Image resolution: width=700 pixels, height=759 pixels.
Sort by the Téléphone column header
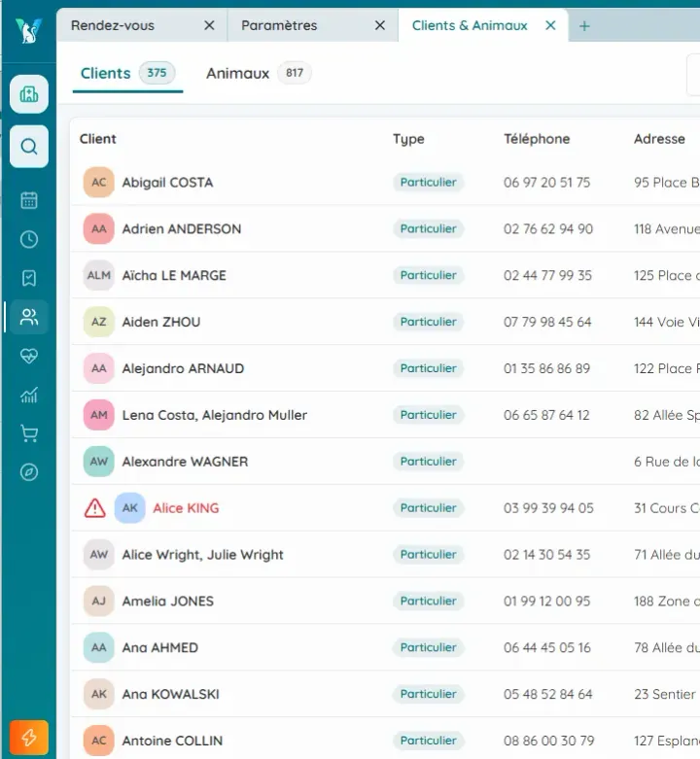point(537,139)
